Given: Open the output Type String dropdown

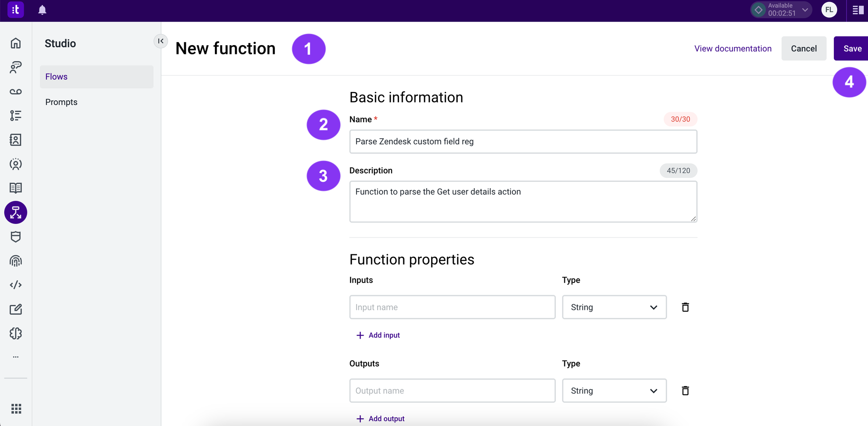Looking at the screenshot, I should [x=614, y=391].
